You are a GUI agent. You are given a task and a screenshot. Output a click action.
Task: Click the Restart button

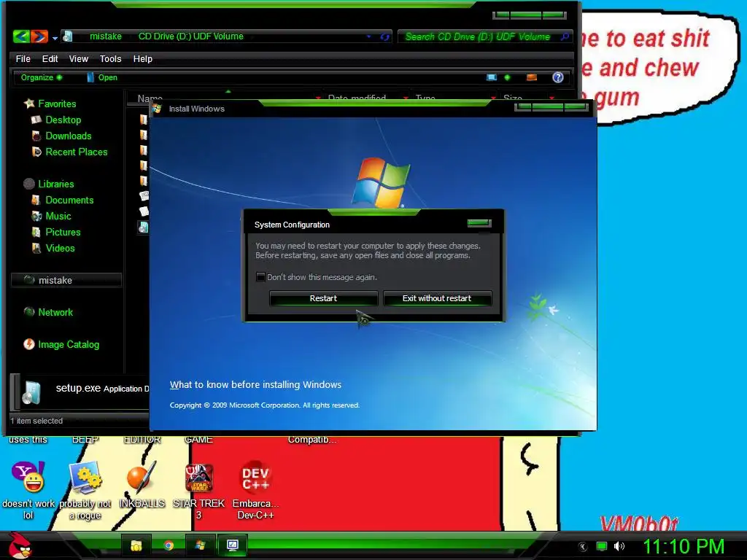tap(323, 298)
